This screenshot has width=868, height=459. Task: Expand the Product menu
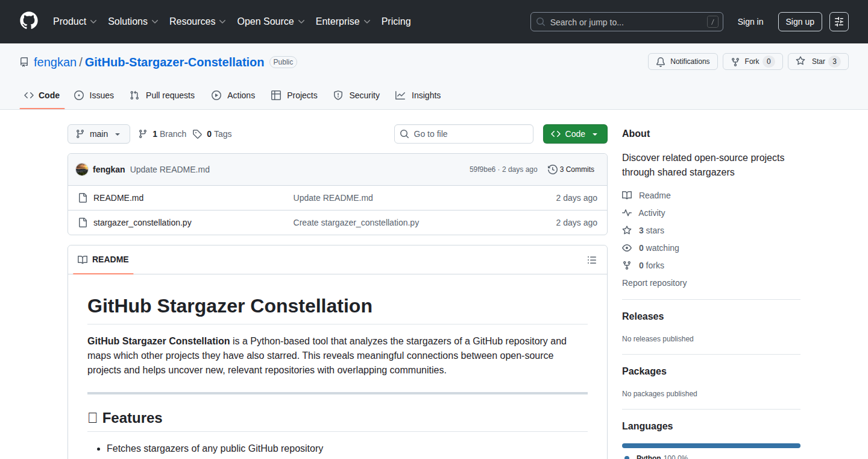click(75, 22)
